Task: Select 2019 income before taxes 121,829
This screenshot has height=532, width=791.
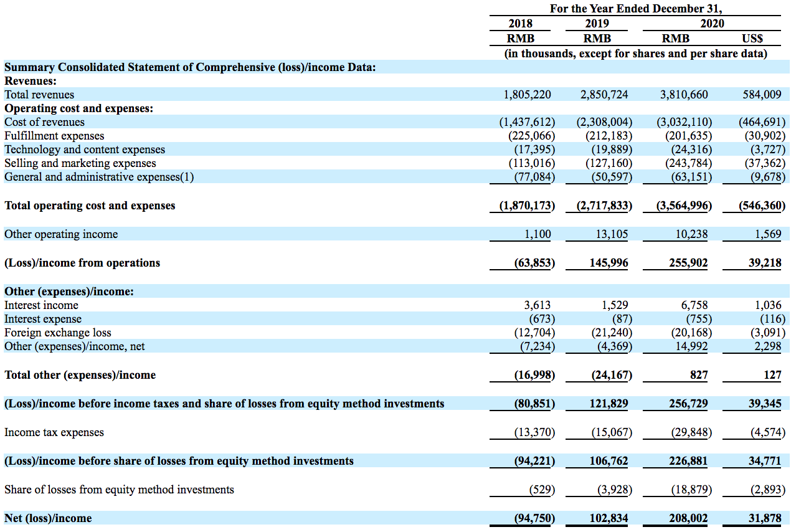Action: [609, 404]
